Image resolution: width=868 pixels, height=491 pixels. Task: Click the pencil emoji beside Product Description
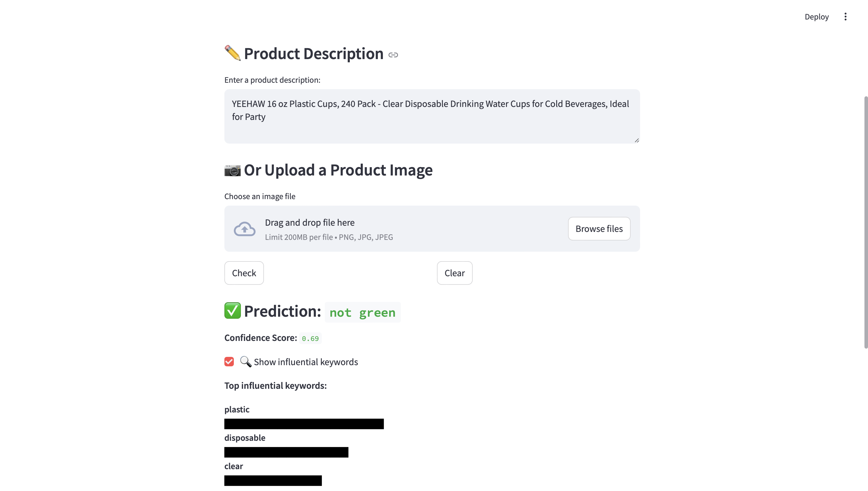[233, 53]
